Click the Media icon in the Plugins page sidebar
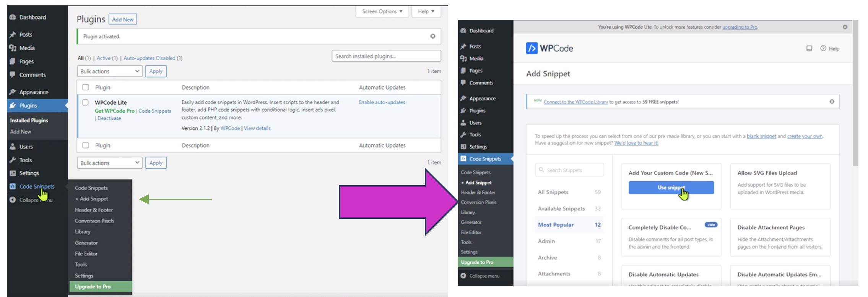Screen dimensions: 868x297 pyautogui.click(x=13, y=48)
